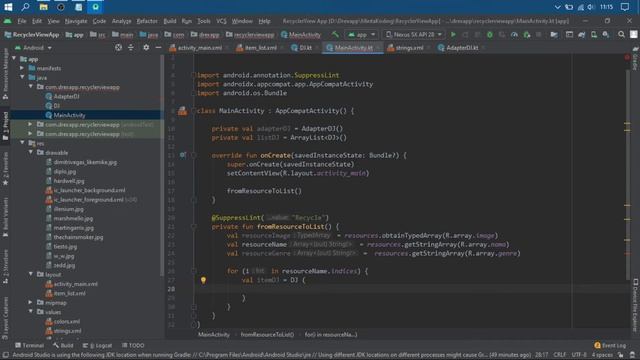Select colors.xml under values
This screenshot has height=360, width=640.
coord(67,321)
